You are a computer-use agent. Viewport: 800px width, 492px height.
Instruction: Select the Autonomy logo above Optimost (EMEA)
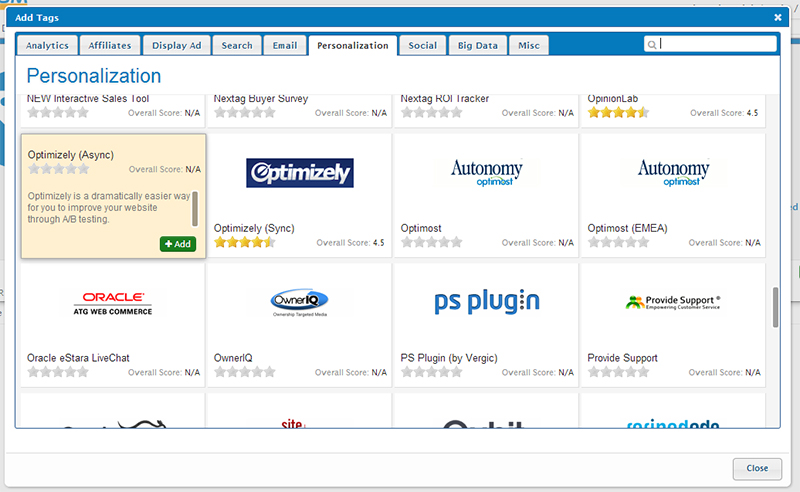[x=673, y=173]
